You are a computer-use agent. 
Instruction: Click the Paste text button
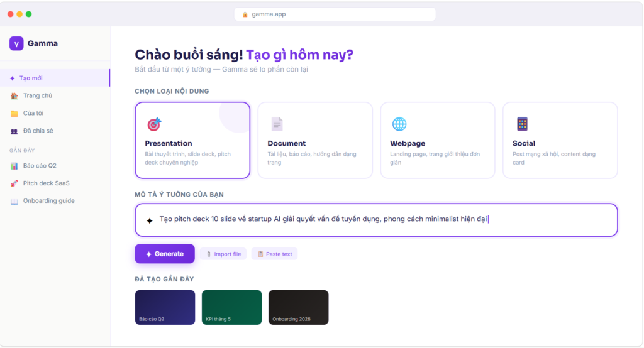click(274, 254)
